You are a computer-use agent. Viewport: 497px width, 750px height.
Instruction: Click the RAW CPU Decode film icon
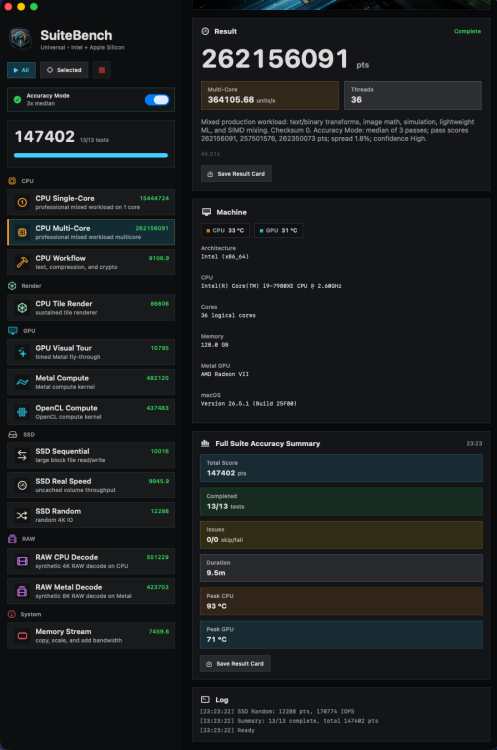click(22, 561)
